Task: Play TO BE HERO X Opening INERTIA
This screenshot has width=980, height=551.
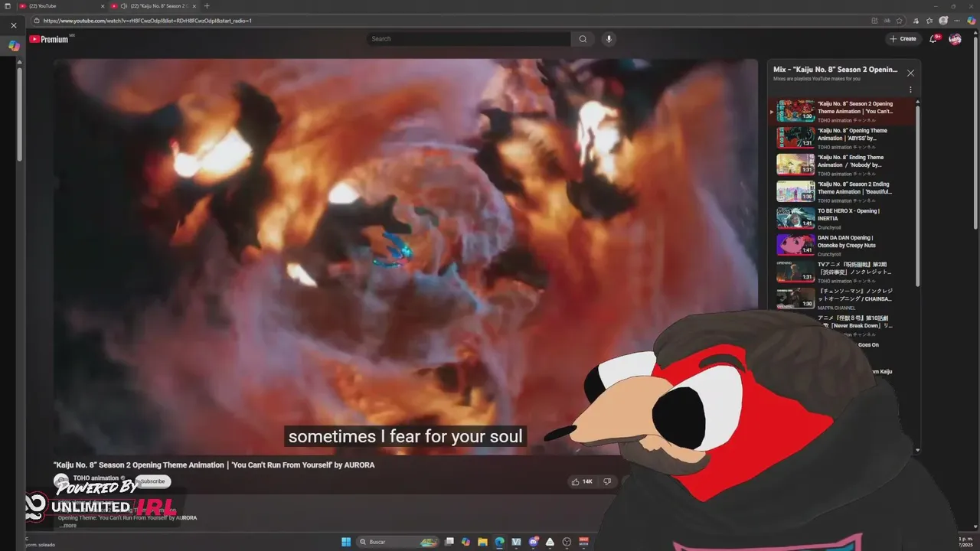Action: [841, 218]
